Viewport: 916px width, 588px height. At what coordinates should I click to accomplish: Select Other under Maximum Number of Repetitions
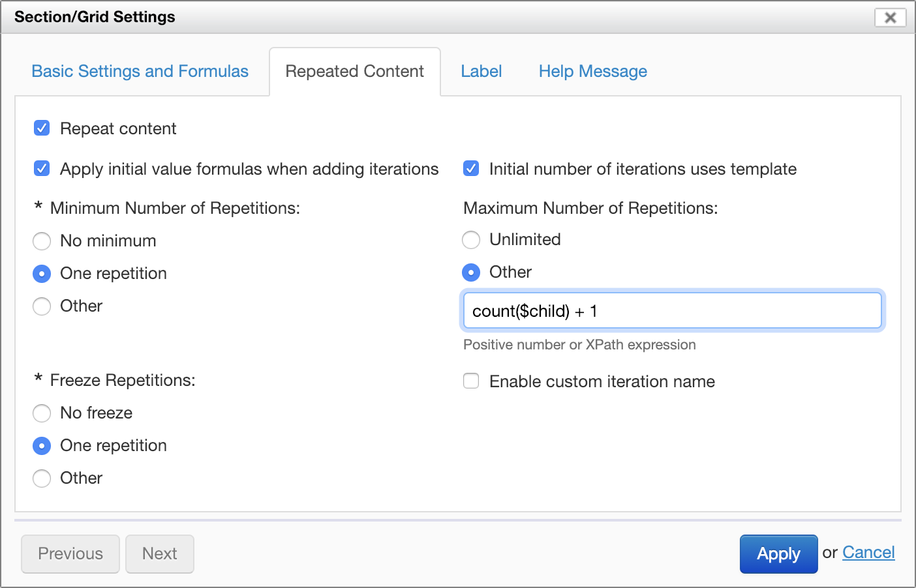coord(471,272)
